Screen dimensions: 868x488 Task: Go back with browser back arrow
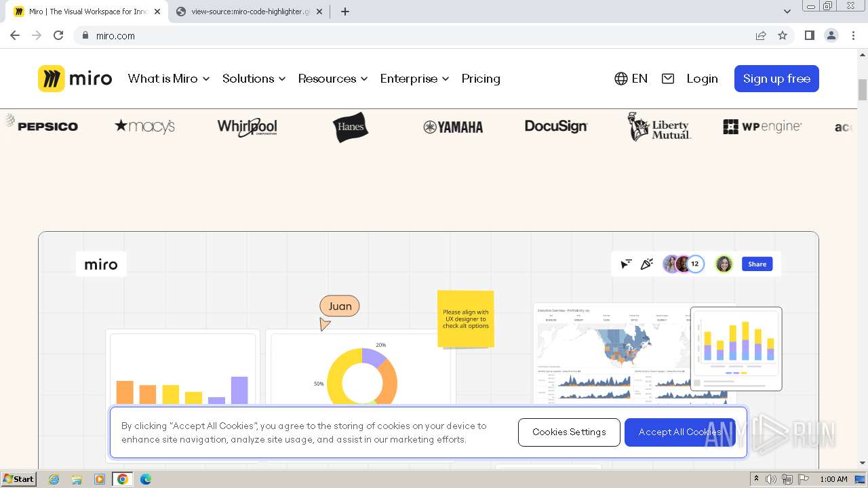[x=15, y=35]
